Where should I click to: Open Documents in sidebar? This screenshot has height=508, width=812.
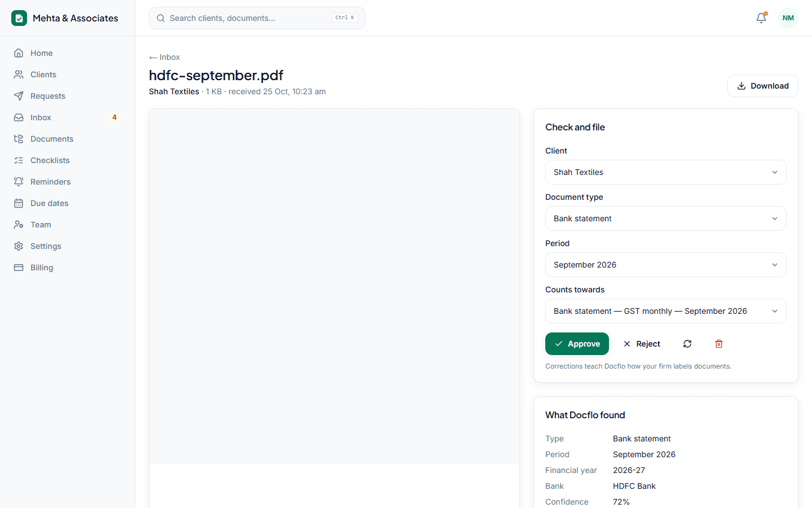pos(68,139)
